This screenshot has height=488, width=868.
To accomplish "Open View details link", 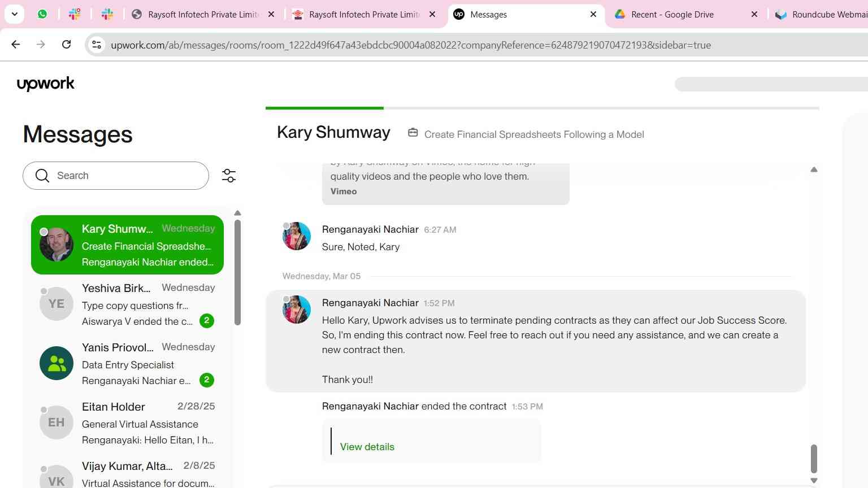I will pyautogui.click(x=367, y=447).
